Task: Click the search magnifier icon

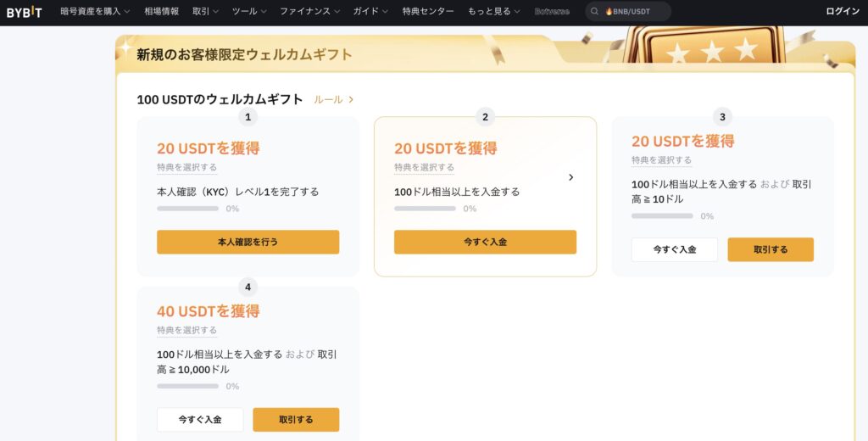Action: (595, 12)
